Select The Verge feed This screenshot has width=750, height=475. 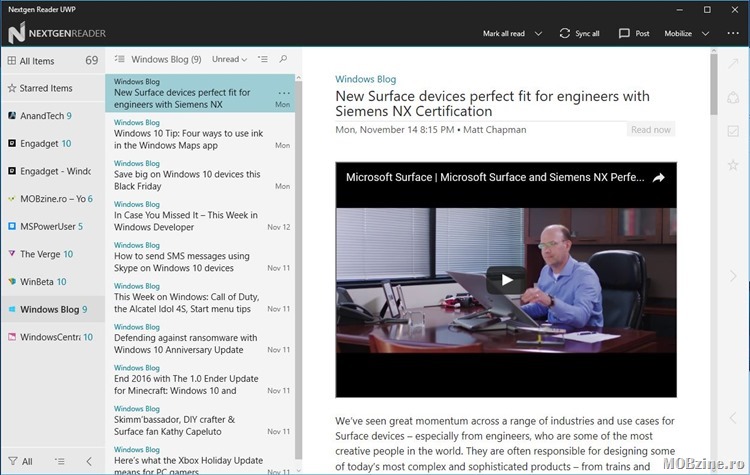click(x=43, y=254)
